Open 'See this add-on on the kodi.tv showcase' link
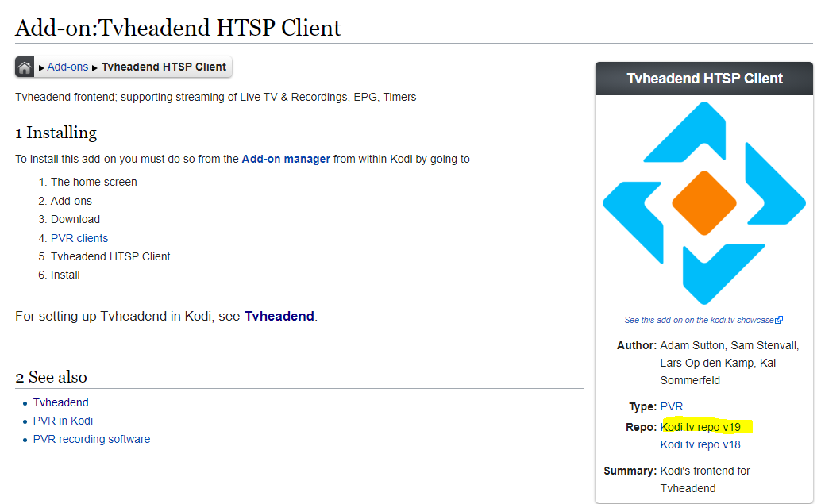The image size is (821, 504). coord(699,320)
